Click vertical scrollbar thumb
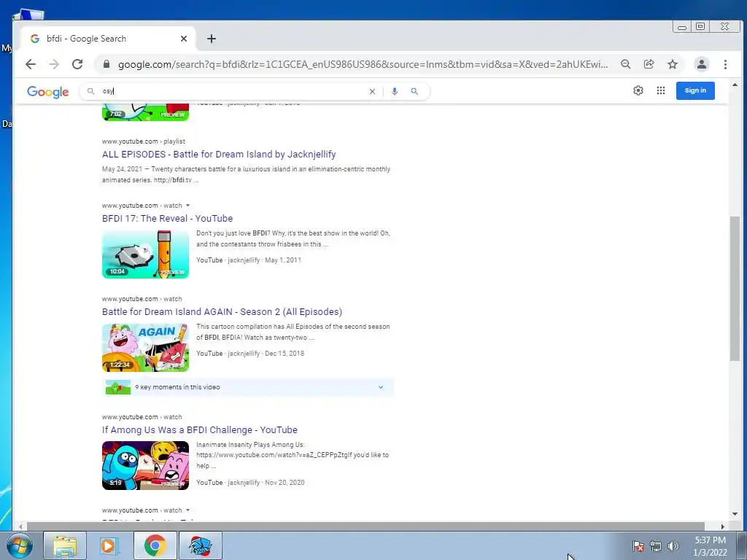This screenshot has height=560, width=747. point(735,289)
